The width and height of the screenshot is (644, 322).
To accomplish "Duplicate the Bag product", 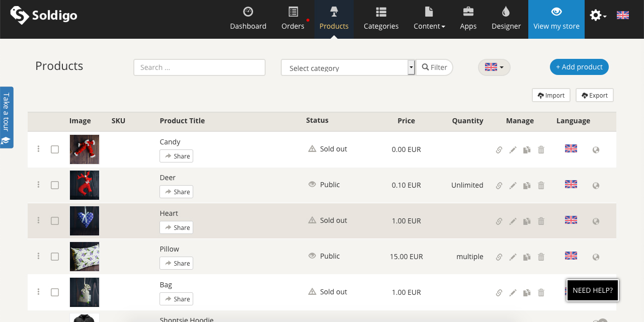I will click(x=527, y=293).
